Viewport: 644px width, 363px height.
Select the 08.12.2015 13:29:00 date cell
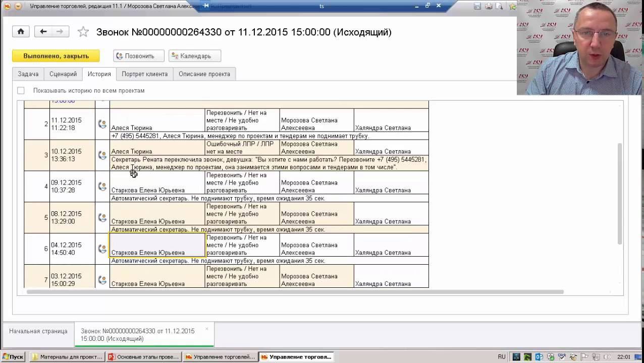tap(72, 218)
